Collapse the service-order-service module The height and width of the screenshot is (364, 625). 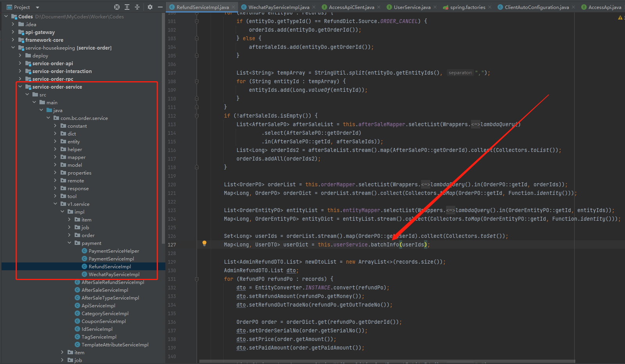(x=20, y=87)
